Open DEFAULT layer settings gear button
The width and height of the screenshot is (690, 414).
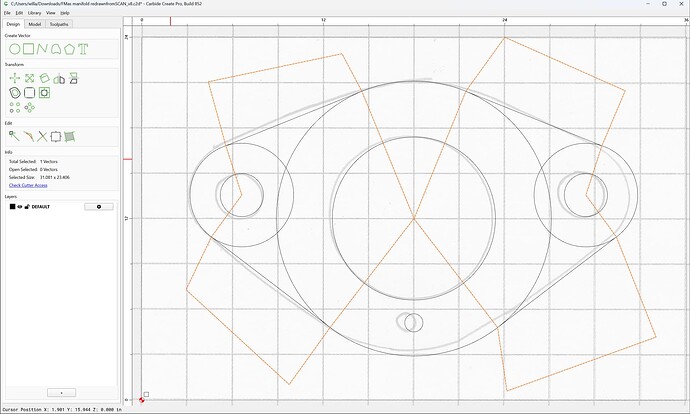pyautogui.click(x=99, y=207)
